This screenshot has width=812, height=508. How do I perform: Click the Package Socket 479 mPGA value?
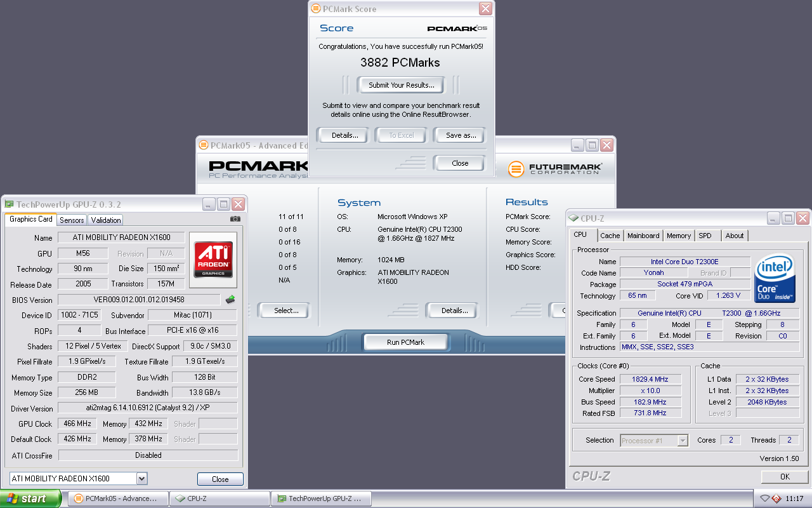pos(685,284)
